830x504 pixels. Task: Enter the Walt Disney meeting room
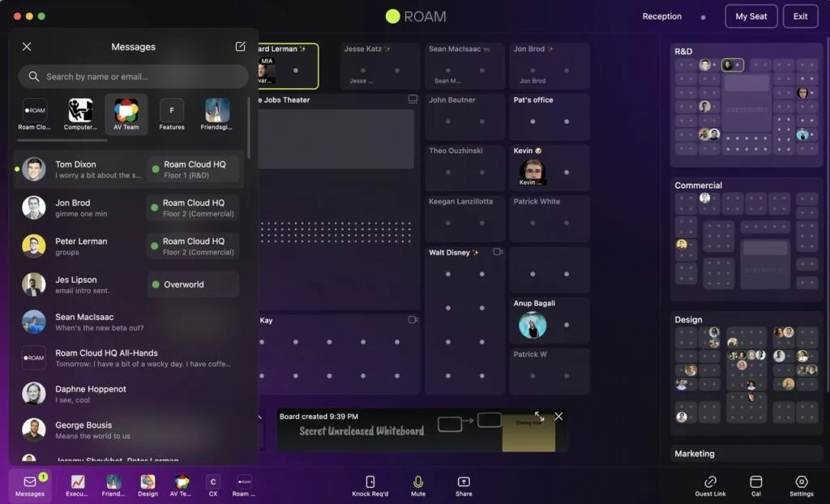[x=464, y=320]
